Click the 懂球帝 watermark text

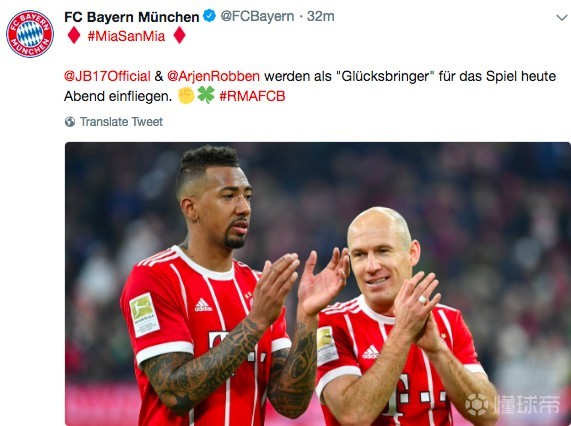click(527, 404)
